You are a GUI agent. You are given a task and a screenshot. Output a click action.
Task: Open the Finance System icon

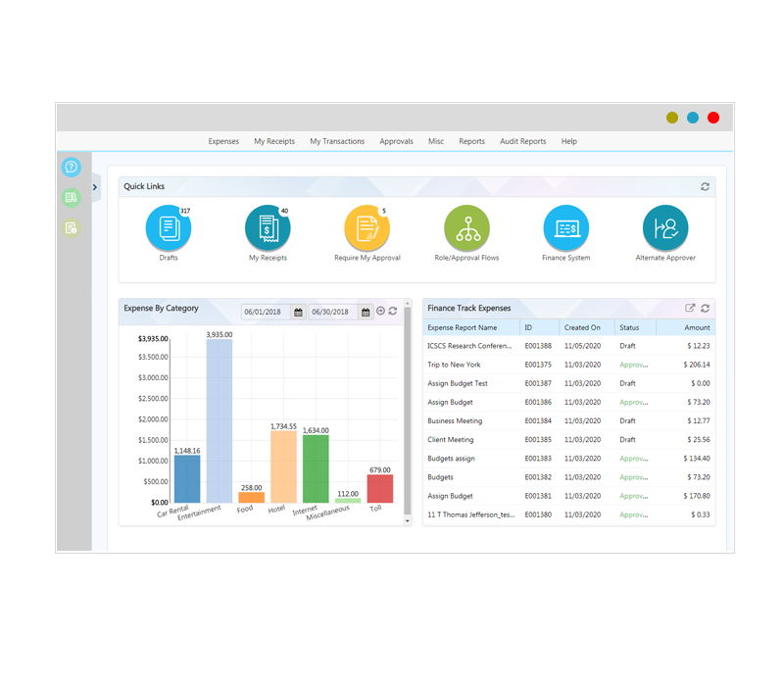click(565, 228)
